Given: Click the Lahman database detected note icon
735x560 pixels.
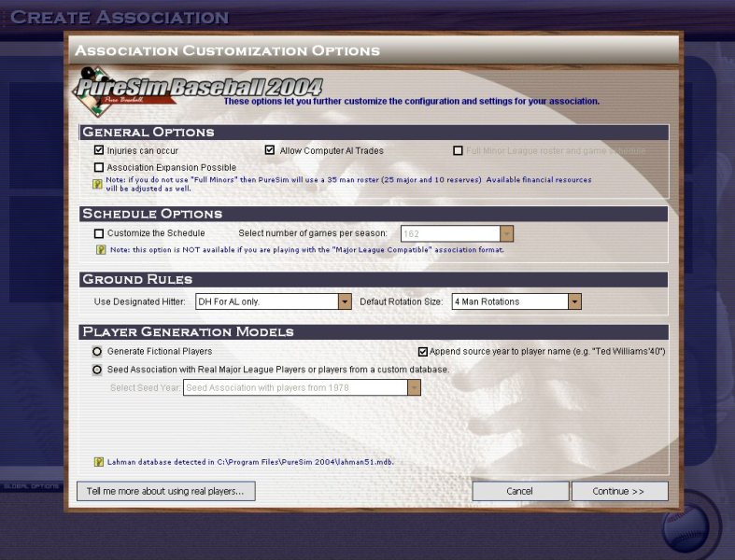Looking at the screenshot, I should coord(98,461).
